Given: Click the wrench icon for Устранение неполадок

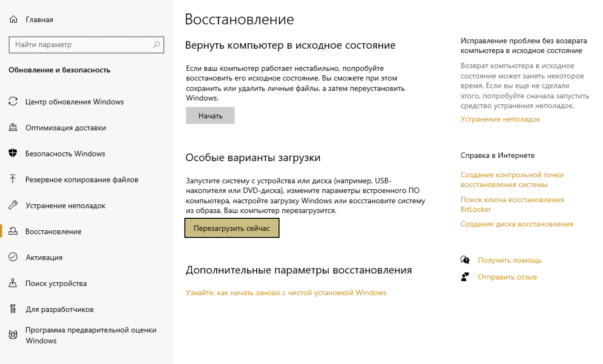Looking at the screenshot, I should 13,205.
